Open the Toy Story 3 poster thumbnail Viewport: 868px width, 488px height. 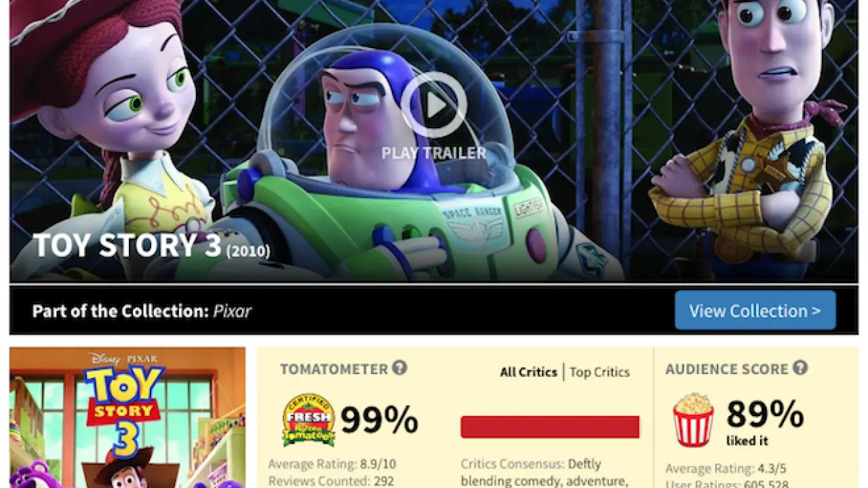tap(127, 418)
